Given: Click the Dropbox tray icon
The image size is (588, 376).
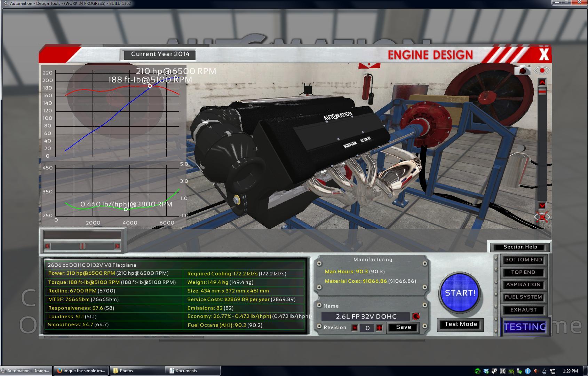Looking at the screenshot, I should click(x=486, y=371).
